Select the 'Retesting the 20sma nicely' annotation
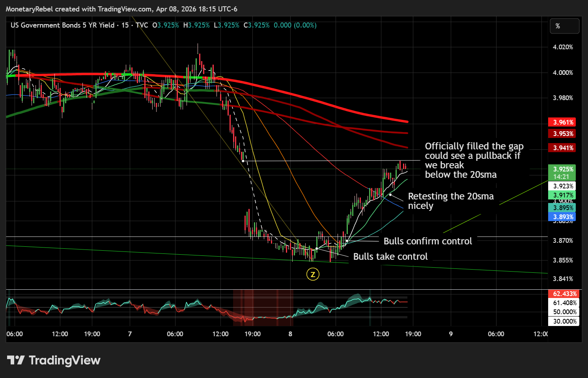The height and width of the screenshot is (378, 588). (451, 201)
